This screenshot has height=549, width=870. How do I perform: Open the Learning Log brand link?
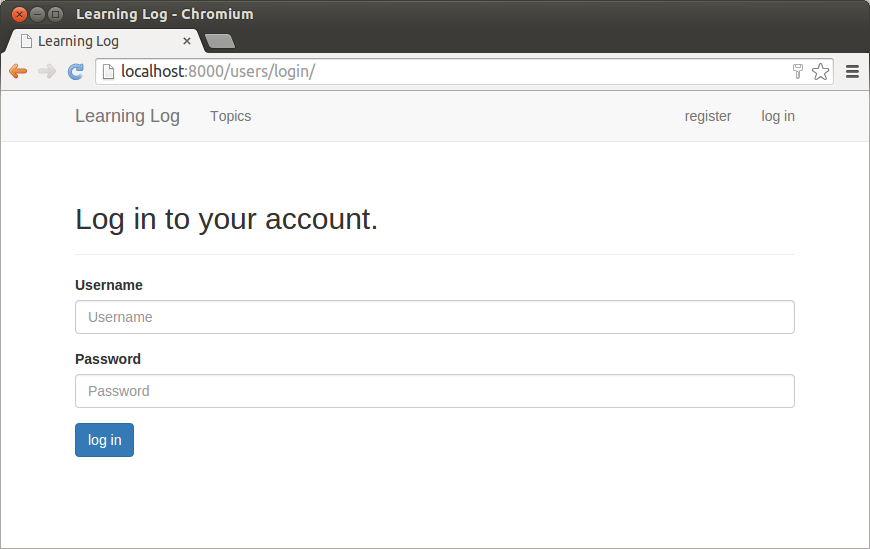pos(127,116)
